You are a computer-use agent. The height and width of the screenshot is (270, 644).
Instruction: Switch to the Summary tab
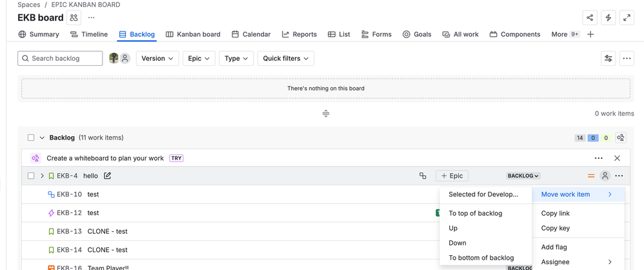click(x=39, y=34)
